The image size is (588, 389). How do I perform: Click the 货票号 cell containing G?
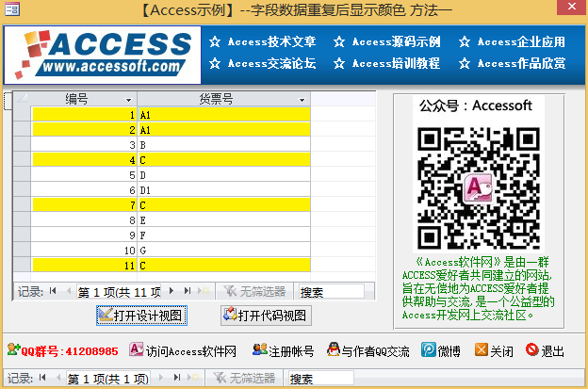(224, 250)
